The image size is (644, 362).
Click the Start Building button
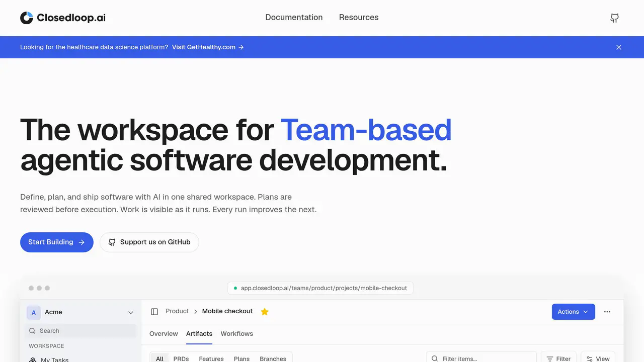(57, 242)
